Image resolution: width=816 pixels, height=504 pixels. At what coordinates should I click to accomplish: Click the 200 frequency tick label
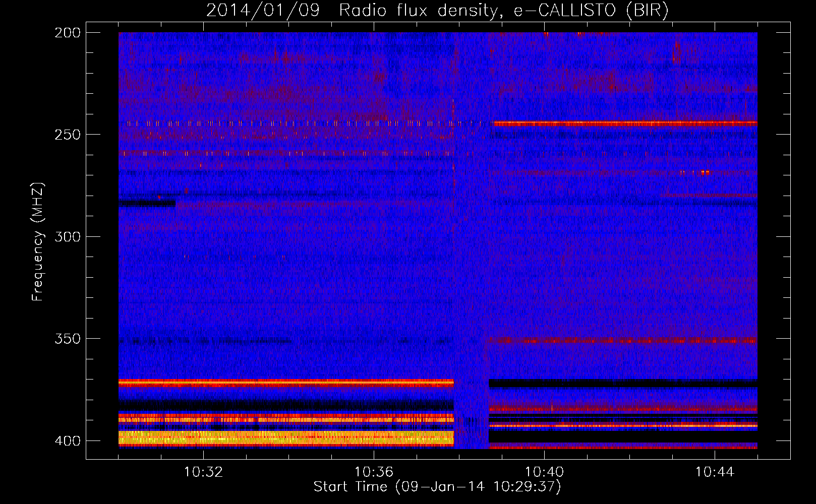(68, 32)
